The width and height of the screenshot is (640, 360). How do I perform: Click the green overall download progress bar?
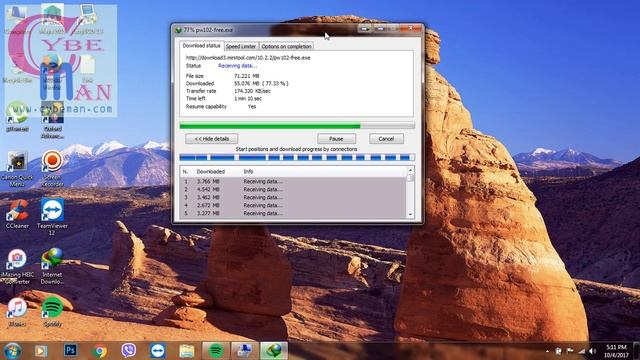pos(297,126)
